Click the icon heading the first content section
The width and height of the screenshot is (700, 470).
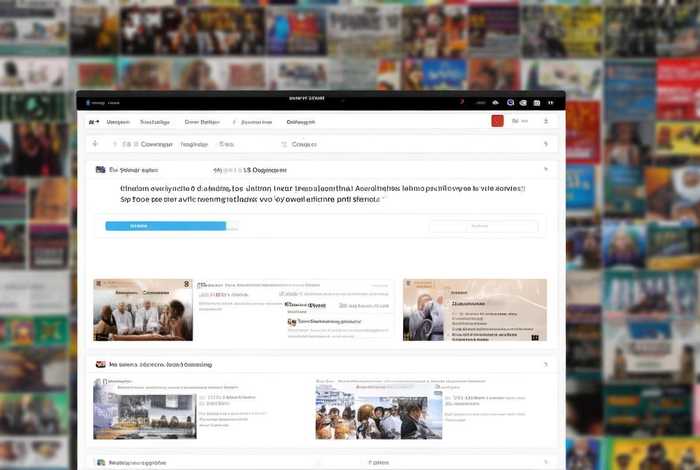(x=100, y=170)
